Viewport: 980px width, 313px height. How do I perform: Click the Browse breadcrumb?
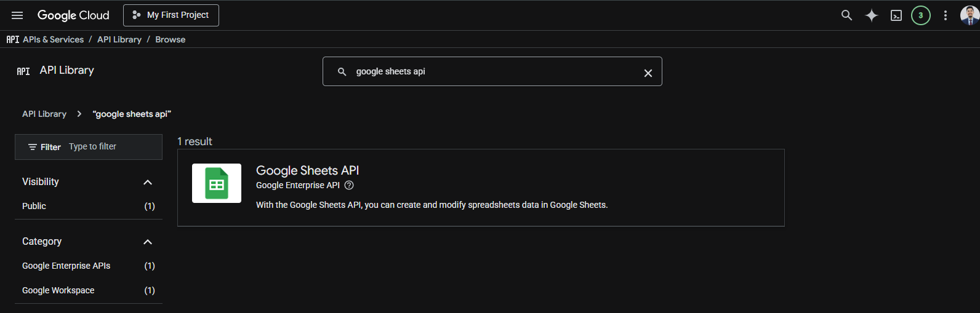coord(170,39)
